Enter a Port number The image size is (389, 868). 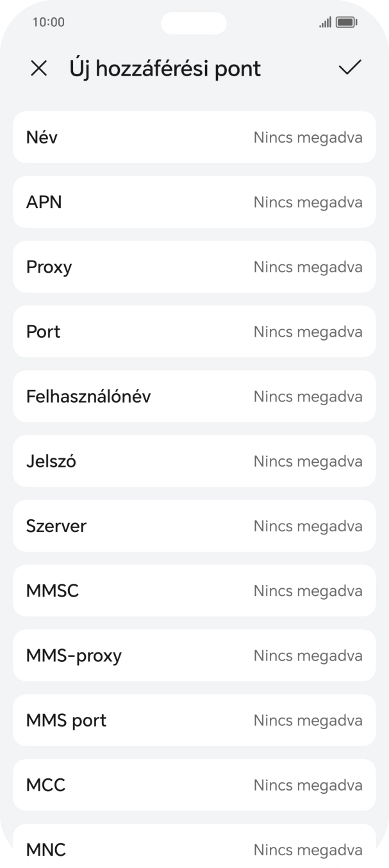pos(194,332)
